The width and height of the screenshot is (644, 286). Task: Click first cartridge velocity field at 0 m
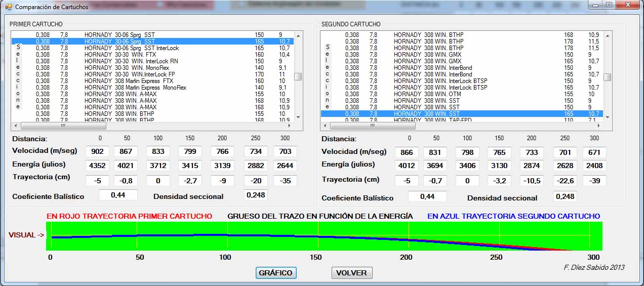pos(98,151)
